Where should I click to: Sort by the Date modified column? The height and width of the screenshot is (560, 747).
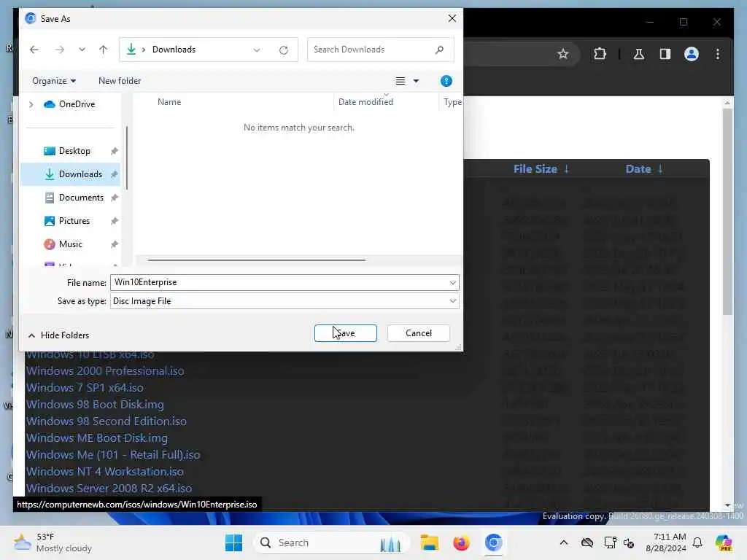365,102
